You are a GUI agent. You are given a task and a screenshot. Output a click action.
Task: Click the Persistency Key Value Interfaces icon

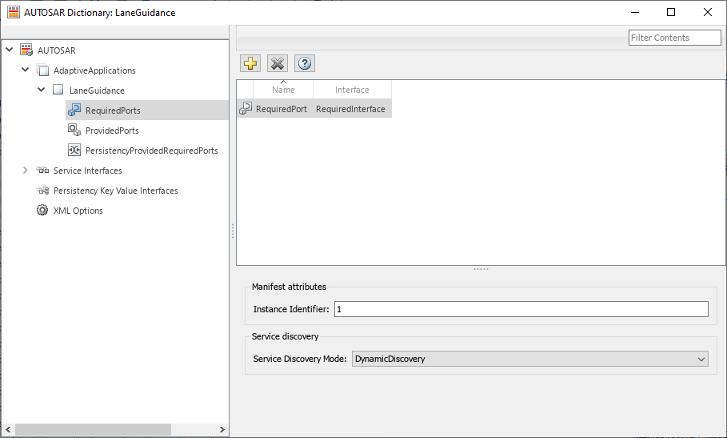tap(42, 190)
